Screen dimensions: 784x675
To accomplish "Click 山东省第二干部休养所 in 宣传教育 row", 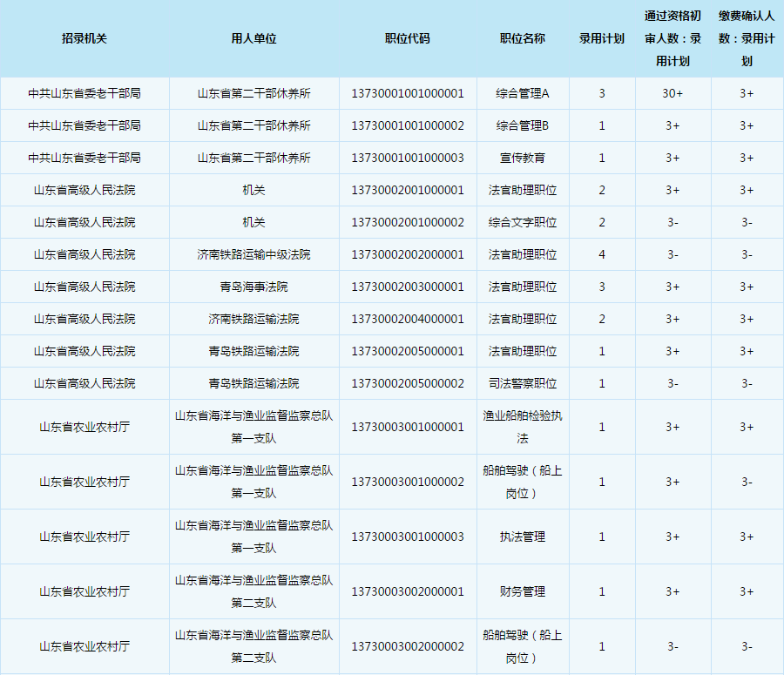I will pyautogui.click(x=253, y=158).
